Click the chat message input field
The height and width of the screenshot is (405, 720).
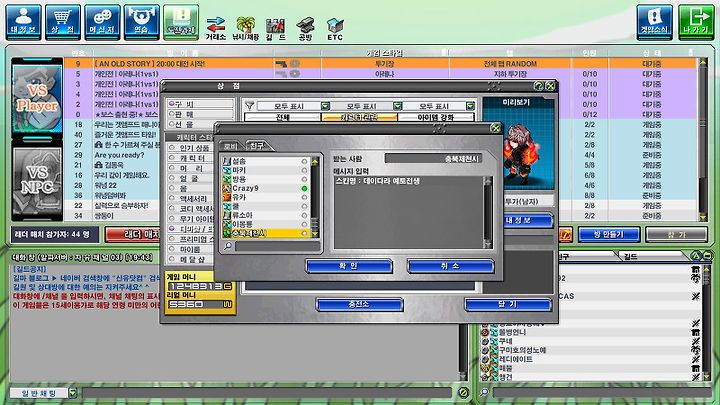267,393
